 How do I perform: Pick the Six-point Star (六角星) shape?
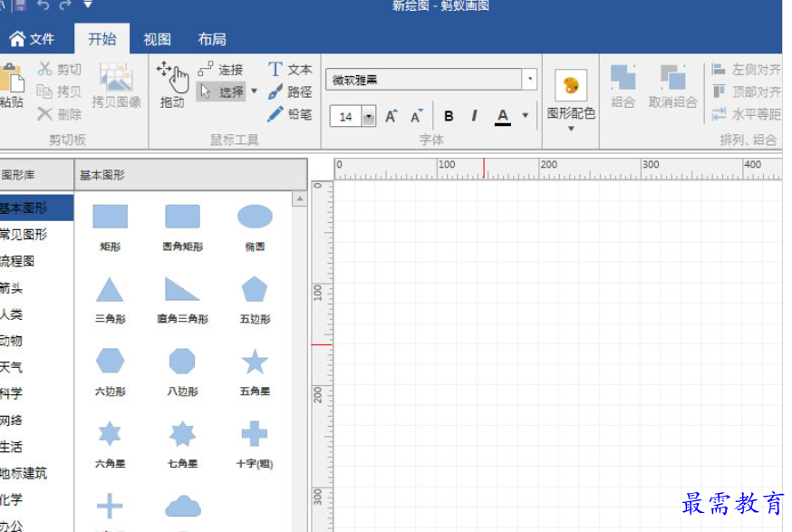coord(110,434)
